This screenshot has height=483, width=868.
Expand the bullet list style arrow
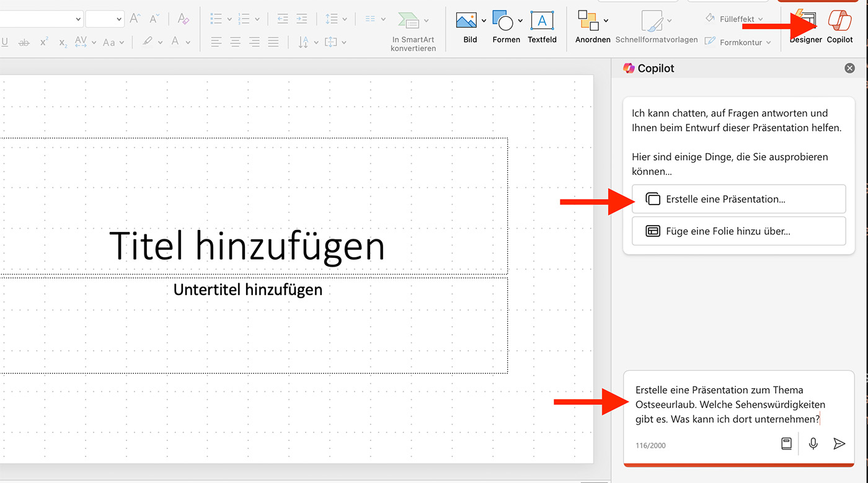point(230,19)
